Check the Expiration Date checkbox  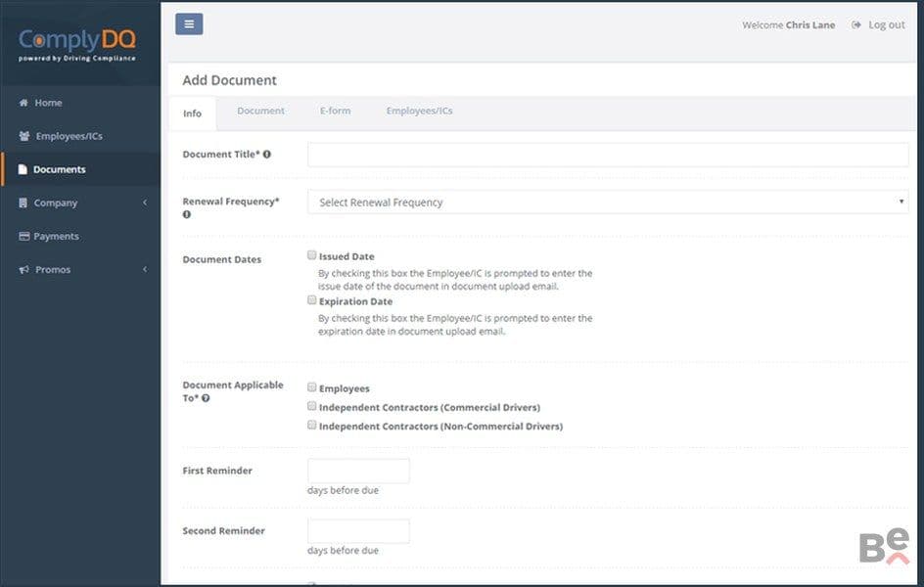pyautogui.click(x=311, y=300)
